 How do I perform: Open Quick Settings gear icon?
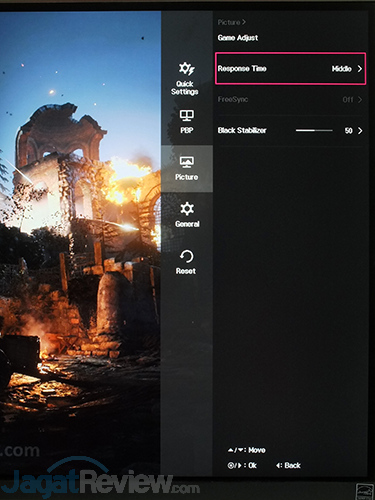click(187, 68)
